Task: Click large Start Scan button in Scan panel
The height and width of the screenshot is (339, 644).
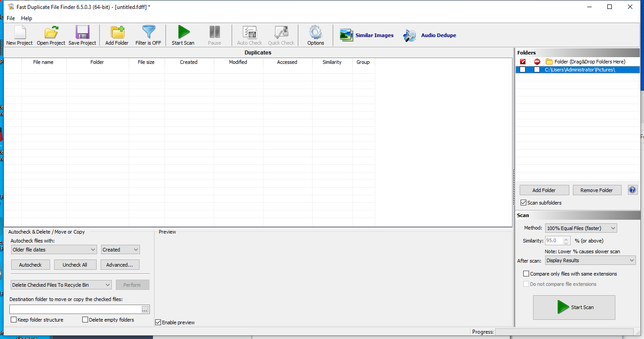Action: pyautogui.click(x=574, y=307)
